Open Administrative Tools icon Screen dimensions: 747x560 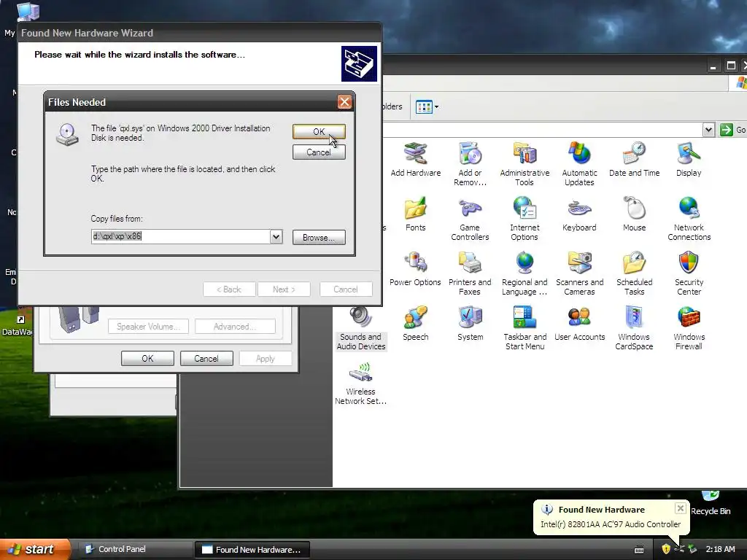[525, 164]
